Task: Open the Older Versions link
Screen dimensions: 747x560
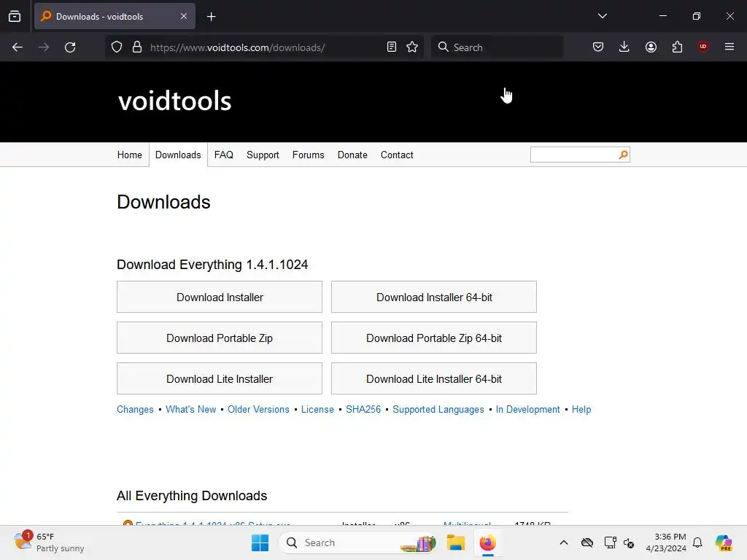Action: click(258, 410)
